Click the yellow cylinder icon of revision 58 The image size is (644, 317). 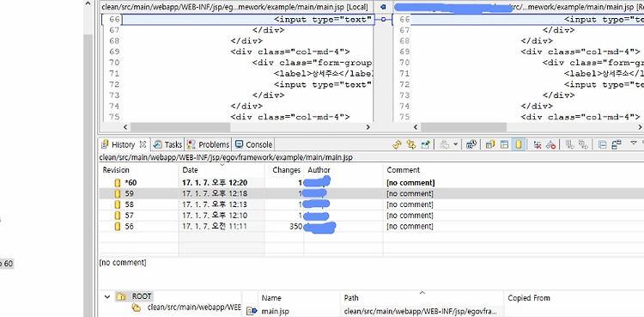tap(118, 204)
